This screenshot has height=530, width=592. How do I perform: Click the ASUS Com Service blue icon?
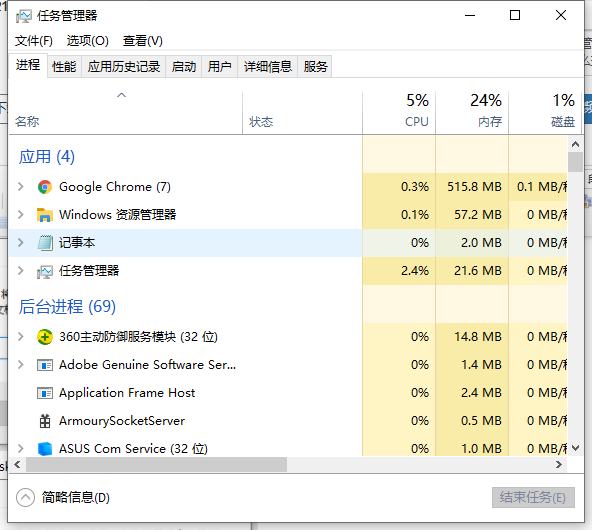pos(45,448)
